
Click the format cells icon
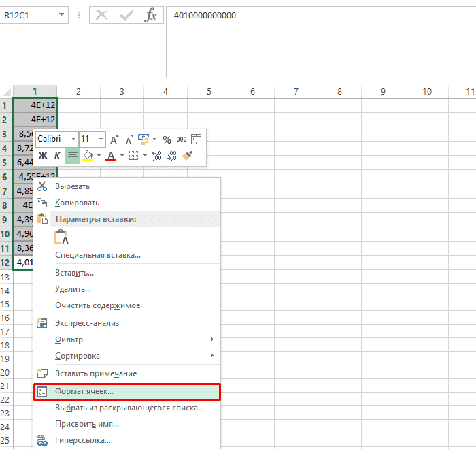click(x=42, y=391)
